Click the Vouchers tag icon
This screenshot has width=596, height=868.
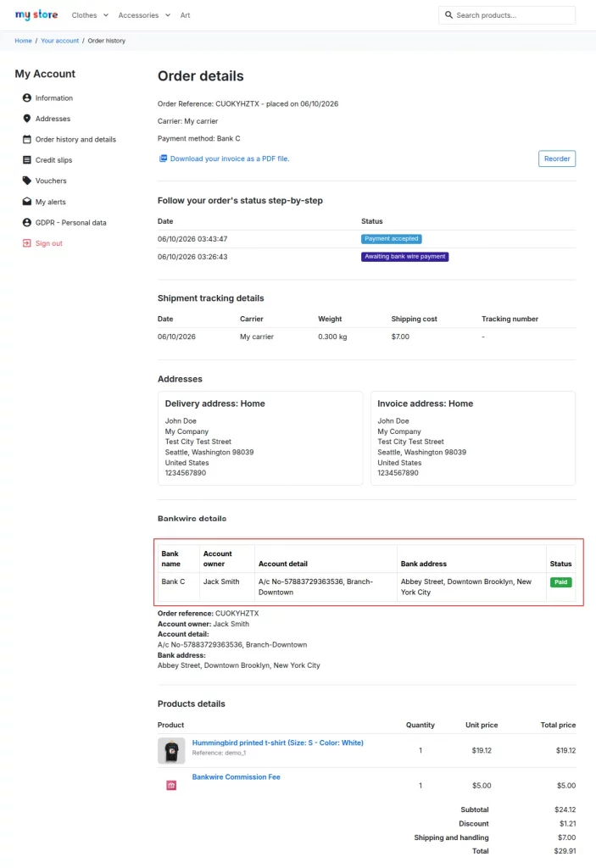click(26, 181)
